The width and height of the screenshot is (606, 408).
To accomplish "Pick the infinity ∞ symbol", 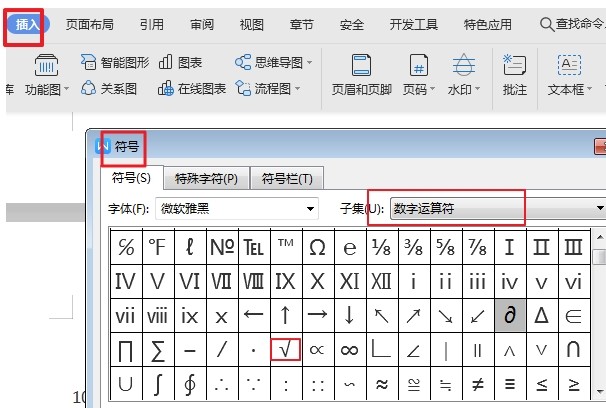I will tap(350, 350).
